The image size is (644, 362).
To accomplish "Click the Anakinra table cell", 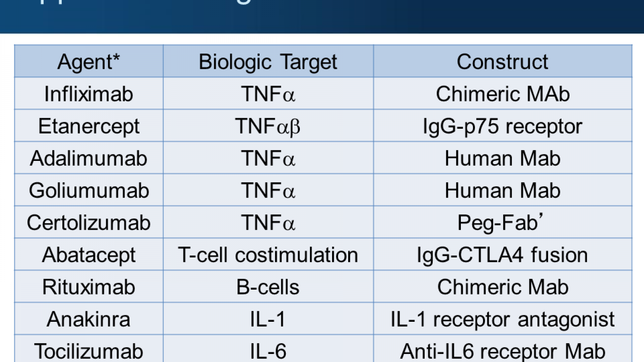I will [x=89, y=319].
